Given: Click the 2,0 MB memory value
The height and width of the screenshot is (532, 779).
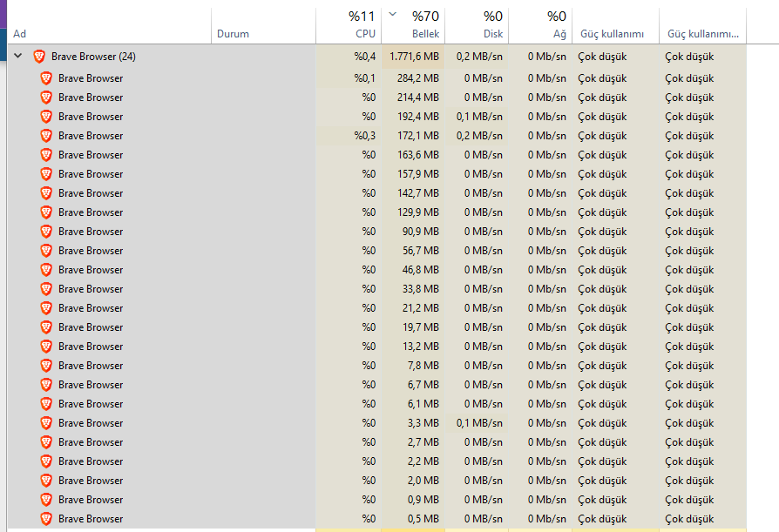Looking at the screenshot, I should coord(423,481).
